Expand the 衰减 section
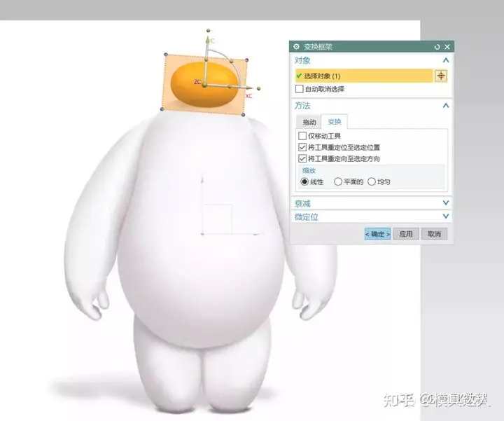504x421 pixels. (445, 203)
